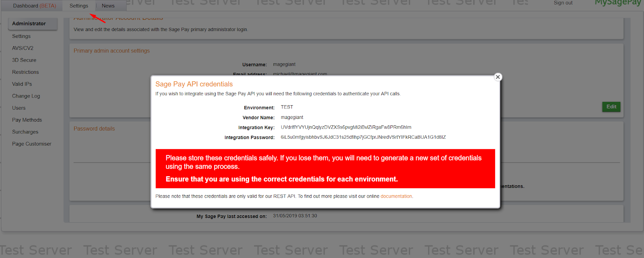Open the News tab
The height and width of the screenshot is (258, 644).
point(108,6)
